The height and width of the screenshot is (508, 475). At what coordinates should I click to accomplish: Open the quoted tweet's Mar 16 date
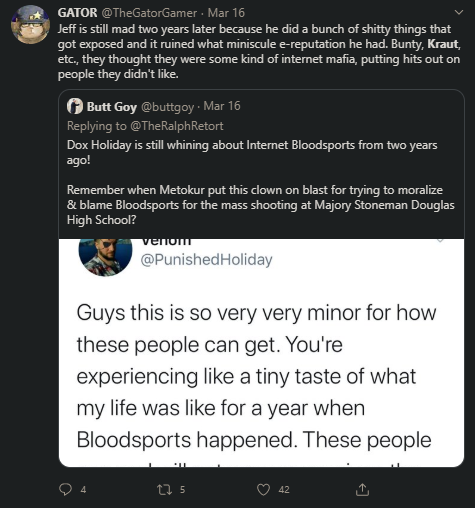222,106
